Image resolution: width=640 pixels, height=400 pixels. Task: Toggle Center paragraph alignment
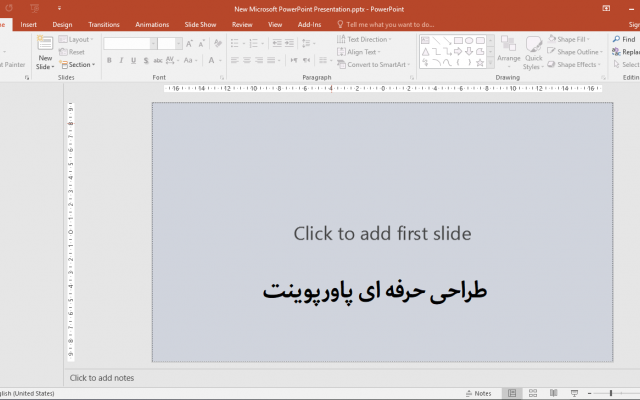coord(247,60)
